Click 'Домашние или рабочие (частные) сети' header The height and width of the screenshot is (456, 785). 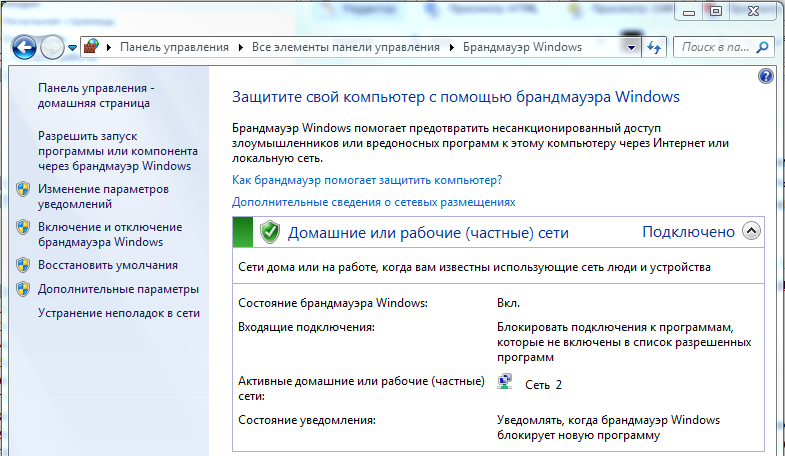[428, 233]
